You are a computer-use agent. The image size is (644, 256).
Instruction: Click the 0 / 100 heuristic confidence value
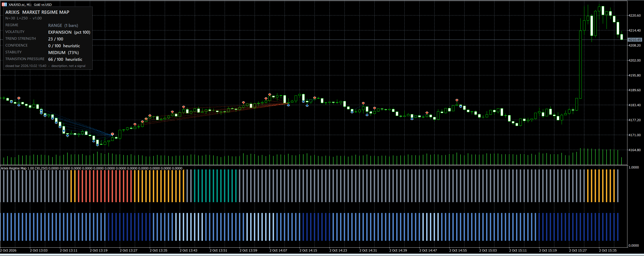pos(64,46)
